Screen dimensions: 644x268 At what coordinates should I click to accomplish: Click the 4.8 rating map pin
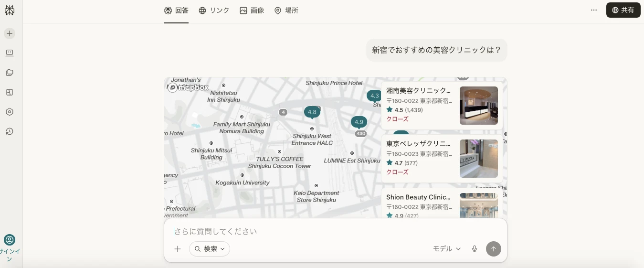point(312,112)
